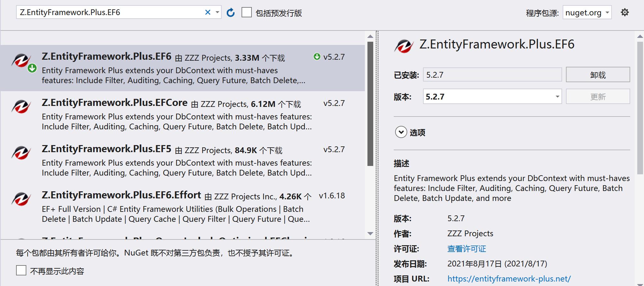Click the installed version field 5.2.7

pos(492,75)
